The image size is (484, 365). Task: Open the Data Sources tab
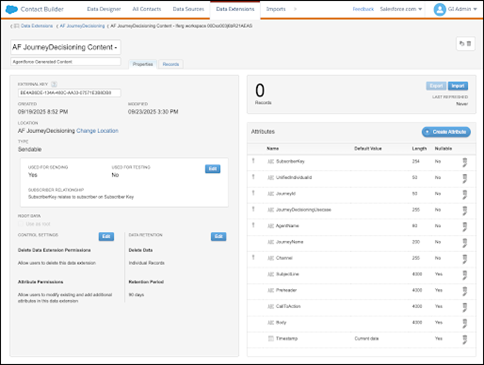tap(188, 9)
